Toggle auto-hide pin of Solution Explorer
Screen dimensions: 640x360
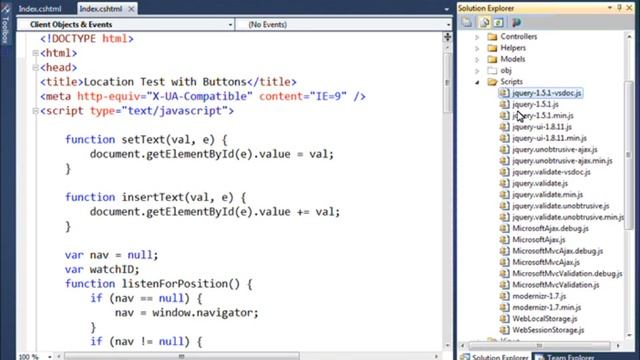pyautogui.click(x=620, y=8)
